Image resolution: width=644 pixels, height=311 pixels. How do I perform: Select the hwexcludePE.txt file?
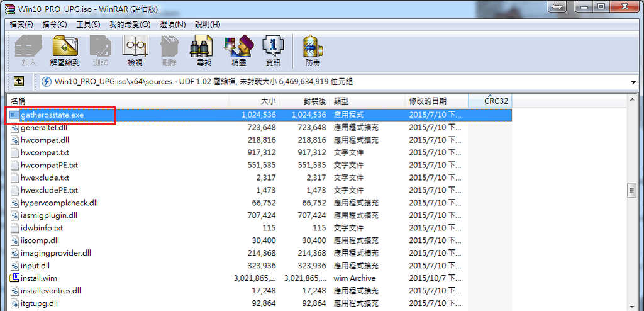coord(49,190)
